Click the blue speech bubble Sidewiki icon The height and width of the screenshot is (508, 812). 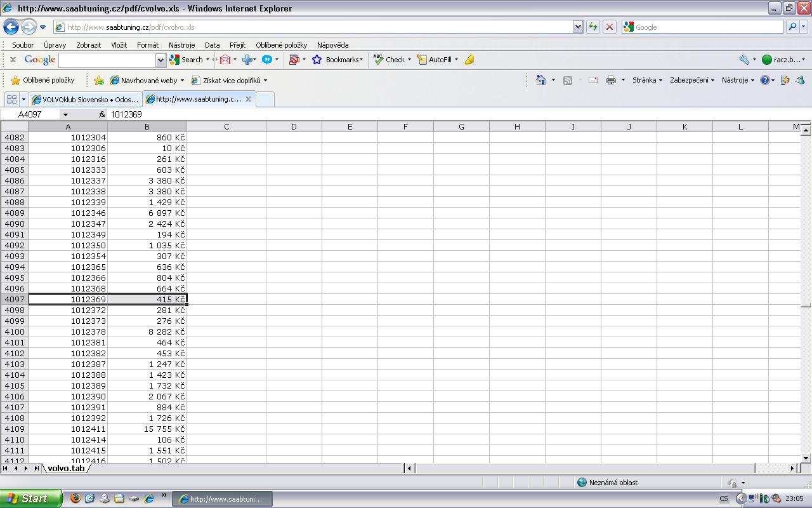click(x=267, y=60)
